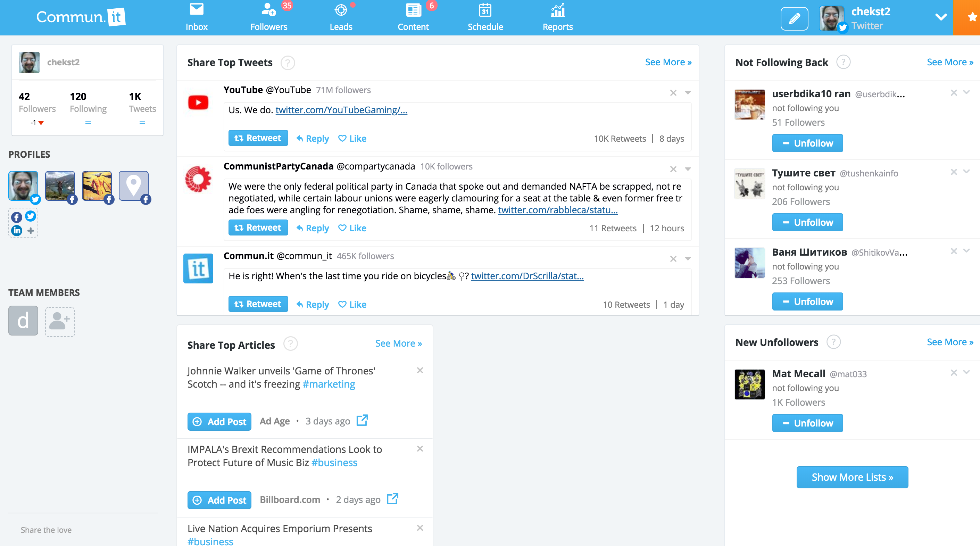Dismiss the CommunistPartyCanada tweet
The image size is (980, 546).
pyautogui.click(x=673, y=169)
